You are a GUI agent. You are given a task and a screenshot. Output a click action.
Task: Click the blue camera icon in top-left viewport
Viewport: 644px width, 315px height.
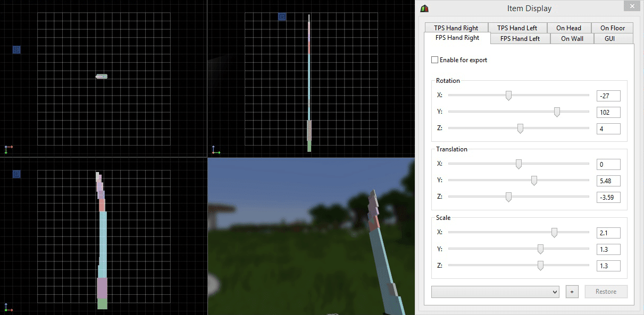pyautogui.click(x=16, y=49)
